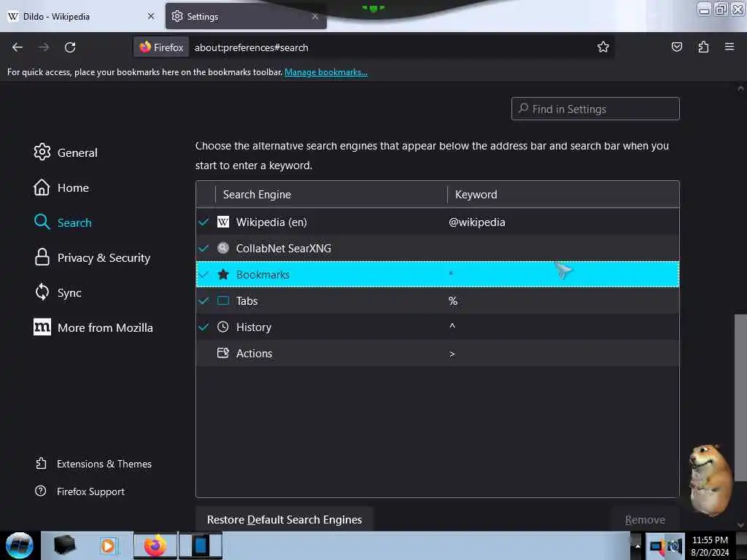The image size is (747, 560).
Task: Open Extensions & Themes link
Action: coord(104,464)
